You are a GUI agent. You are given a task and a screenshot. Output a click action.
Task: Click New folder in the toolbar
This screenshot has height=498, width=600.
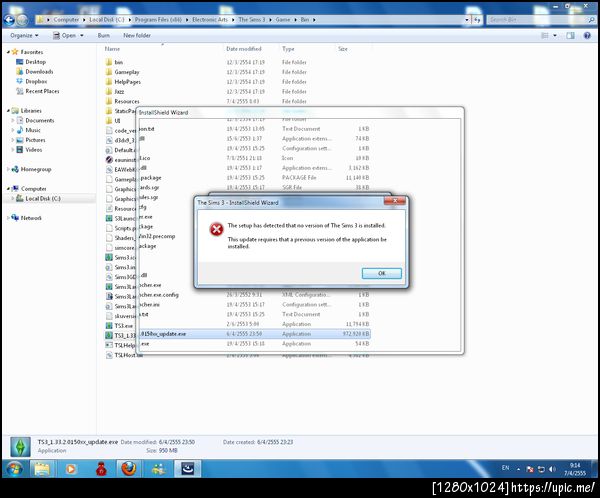pos(137,35)
